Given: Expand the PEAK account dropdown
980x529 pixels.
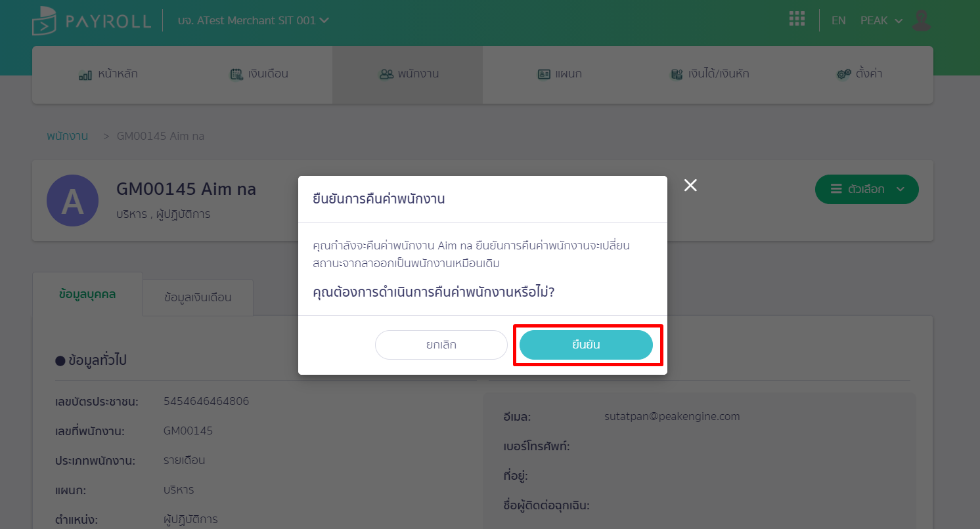Looking at the screenshot, I should tap(881, 20).
